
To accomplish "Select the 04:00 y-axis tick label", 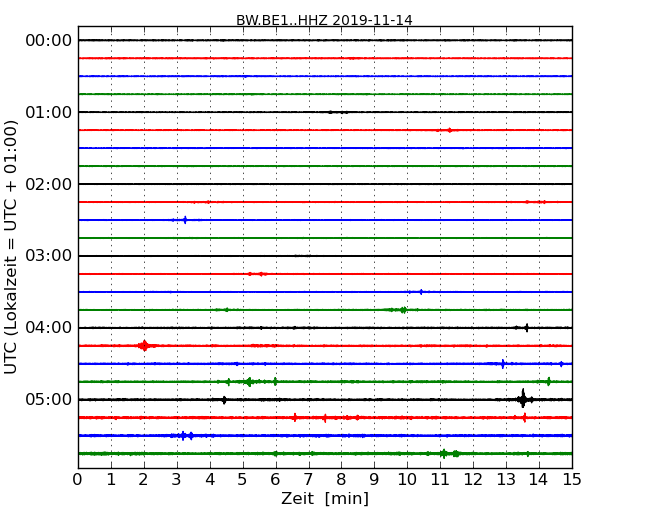I will point(49,328).
